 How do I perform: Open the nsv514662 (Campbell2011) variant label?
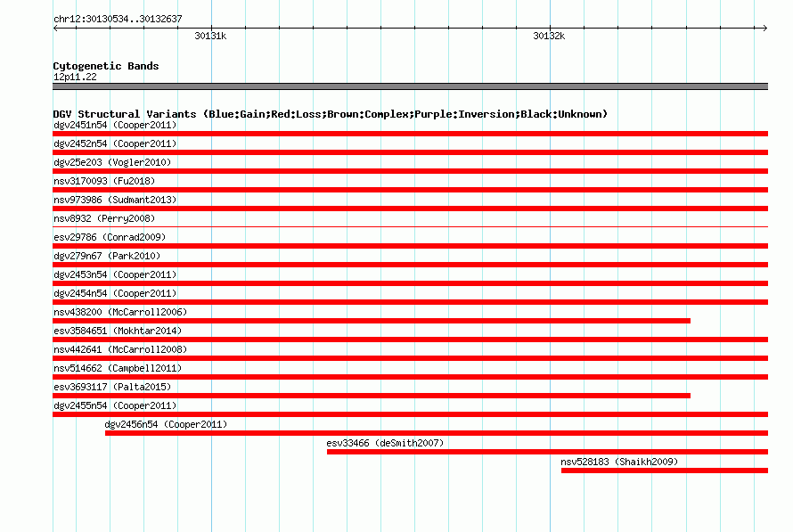pyautogui.click(x=118, y=368)
